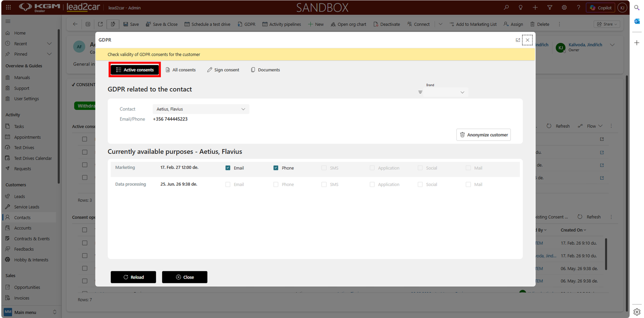Screen dimensions: 644x318
Task: Open the advanced filter funnel icon
Action: coord(549,7)
